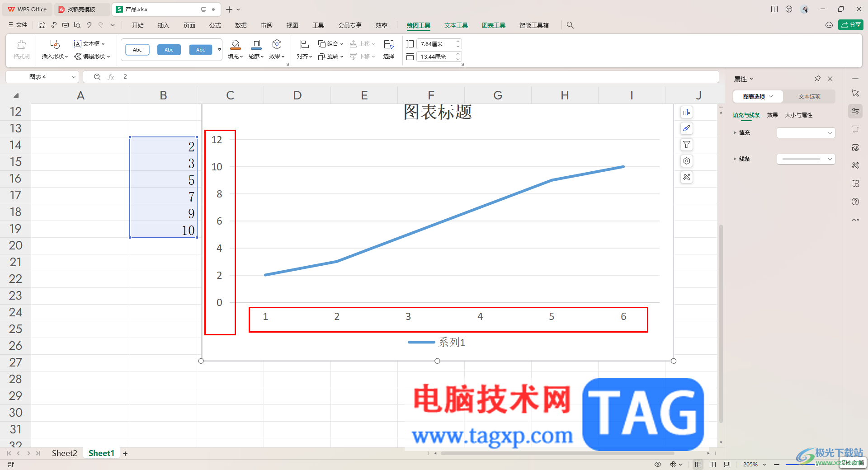This screenshot has height=470, width=868.
Task: Switch to Sheet2 tab
Action: [64, 453]
